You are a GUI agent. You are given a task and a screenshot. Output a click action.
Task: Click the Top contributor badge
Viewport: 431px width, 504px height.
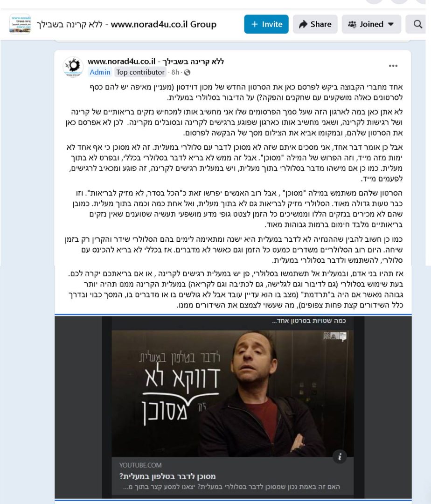[x=140, y=72]
